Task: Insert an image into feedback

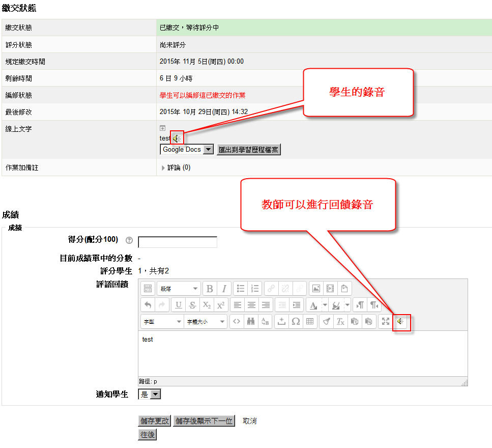Action: [316, 289]
